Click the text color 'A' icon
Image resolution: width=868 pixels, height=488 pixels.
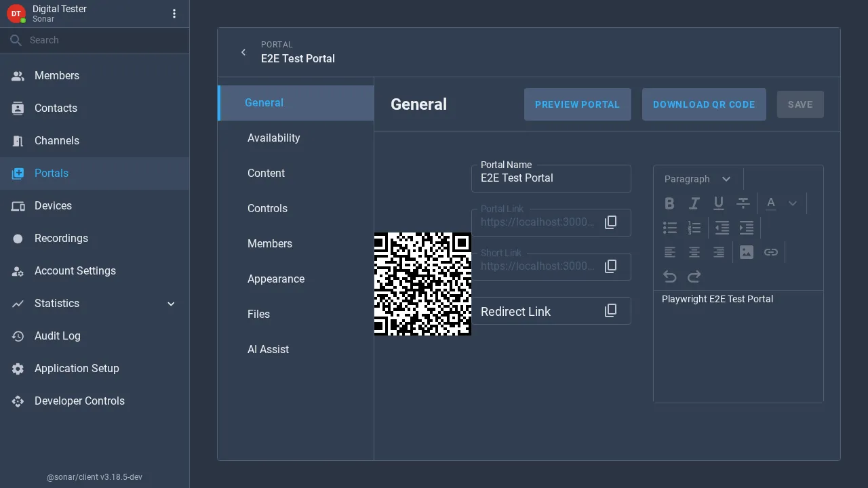771,203
